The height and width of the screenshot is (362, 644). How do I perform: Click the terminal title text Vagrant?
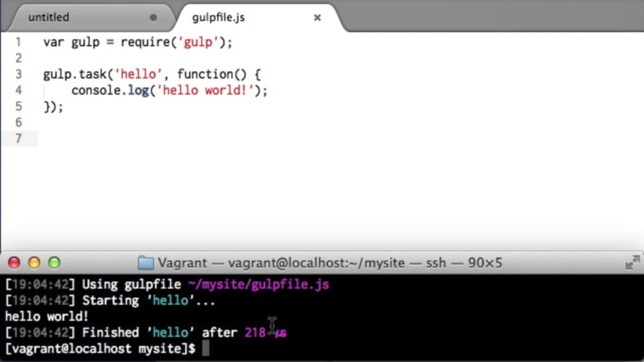(182, 263)
